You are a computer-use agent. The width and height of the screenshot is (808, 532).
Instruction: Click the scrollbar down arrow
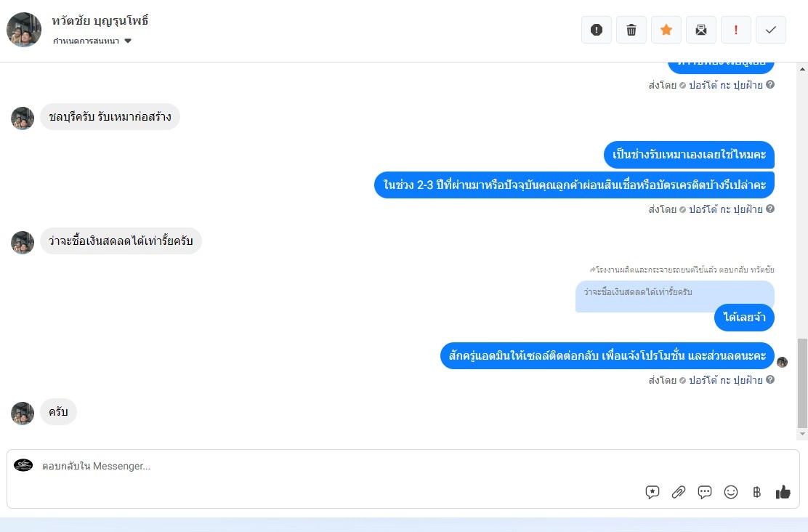802,435
